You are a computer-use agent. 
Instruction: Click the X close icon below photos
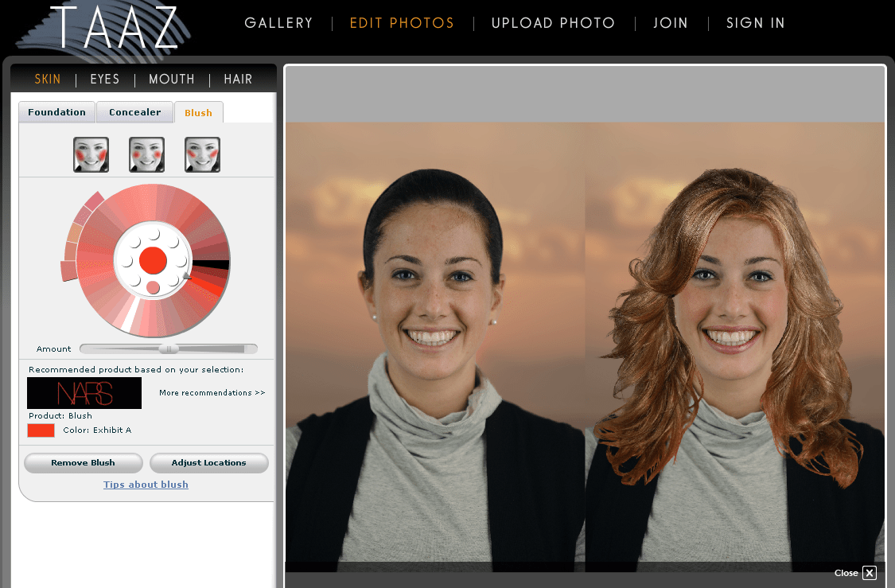[870, 573]
